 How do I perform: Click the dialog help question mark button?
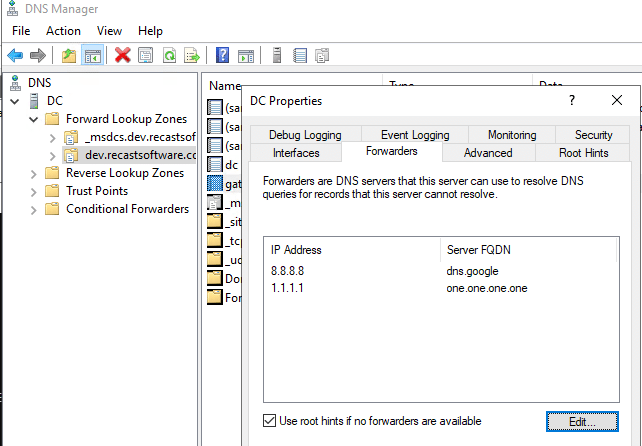click(x=572, y=101)
